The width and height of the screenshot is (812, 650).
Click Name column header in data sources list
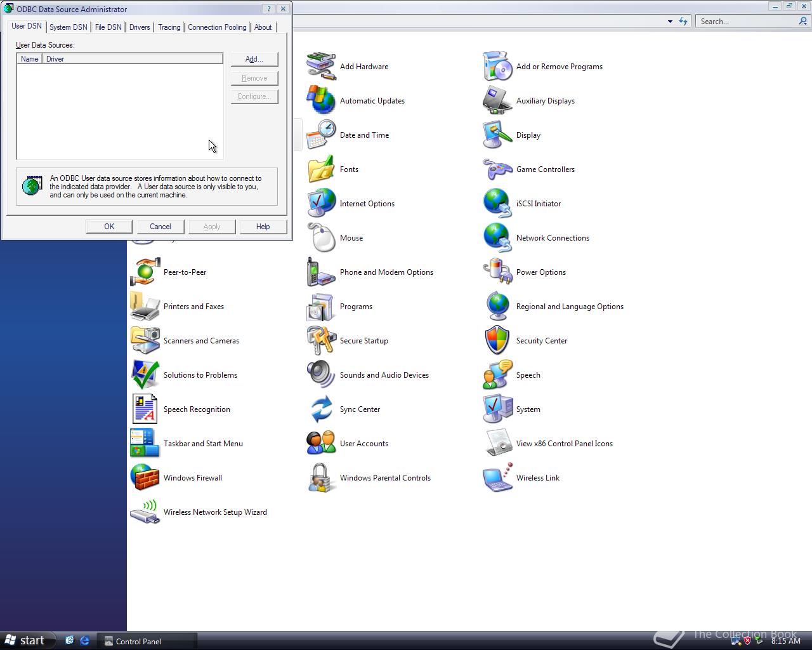tap(30, 59)
